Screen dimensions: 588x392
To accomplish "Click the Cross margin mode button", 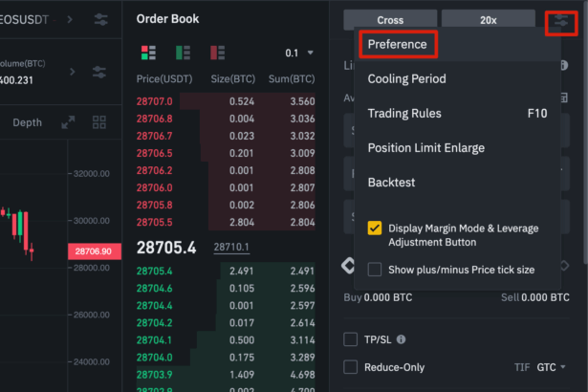I will [x=390, y=20].
